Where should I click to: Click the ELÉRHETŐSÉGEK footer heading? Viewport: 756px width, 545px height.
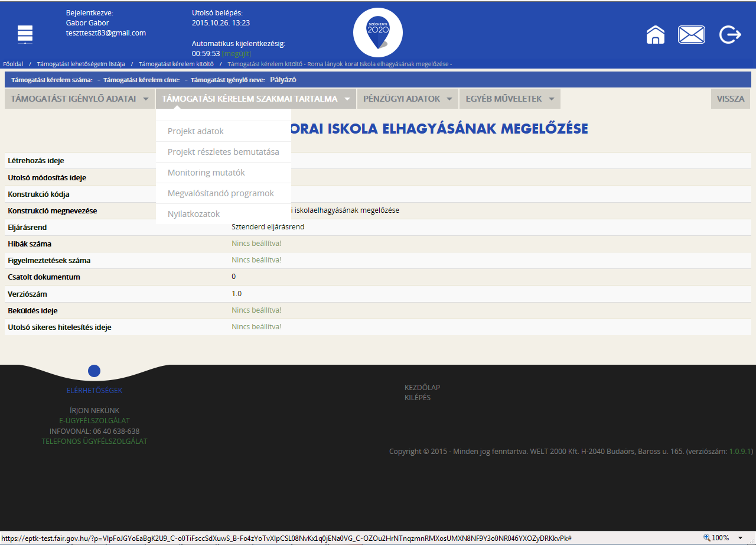pos(94,391)
